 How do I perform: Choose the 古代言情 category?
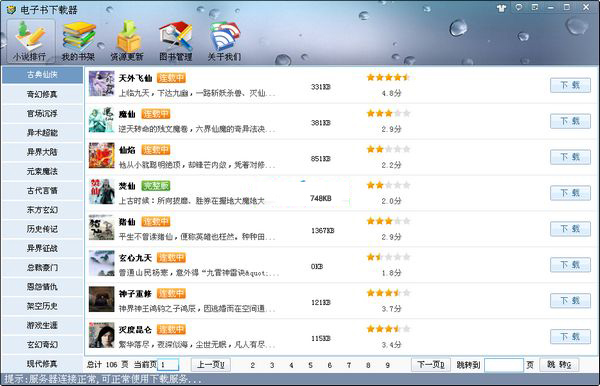[x=42, y=191]
